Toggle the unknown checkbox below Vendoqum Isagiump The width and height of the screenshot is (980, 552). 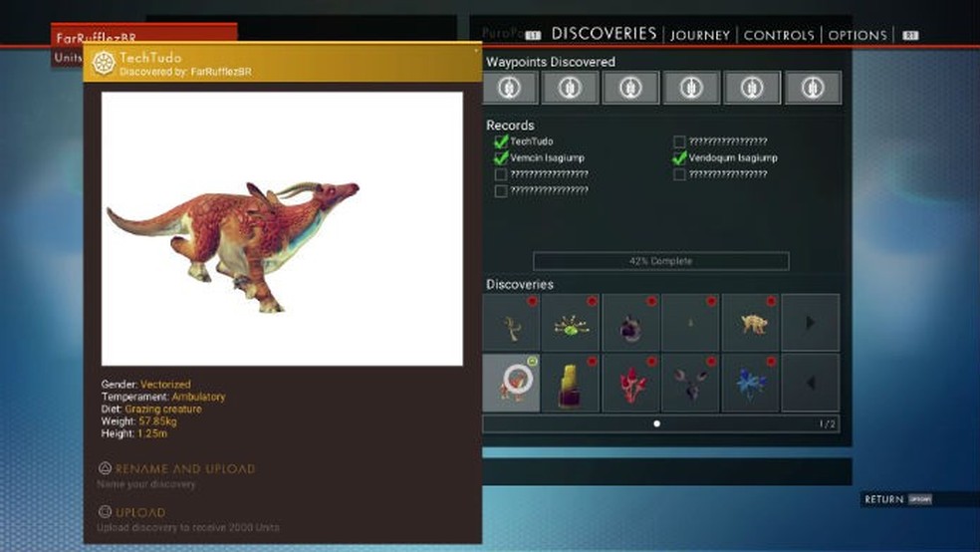click(679, 174)
